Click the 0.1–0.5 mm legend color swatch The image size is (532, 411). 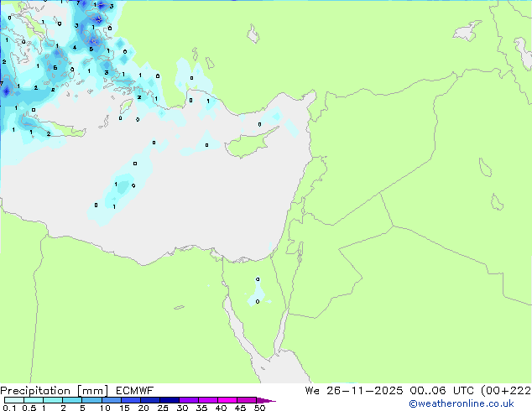tap(14, 400)
